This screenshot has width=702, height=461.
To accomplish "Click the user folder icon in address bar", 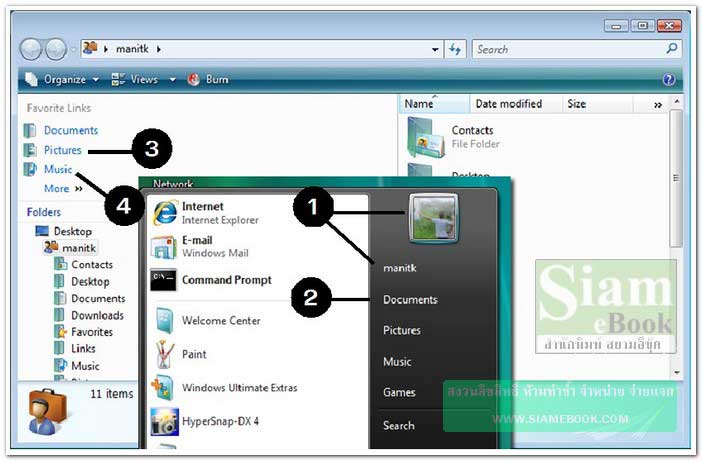I will click(90, 47).
